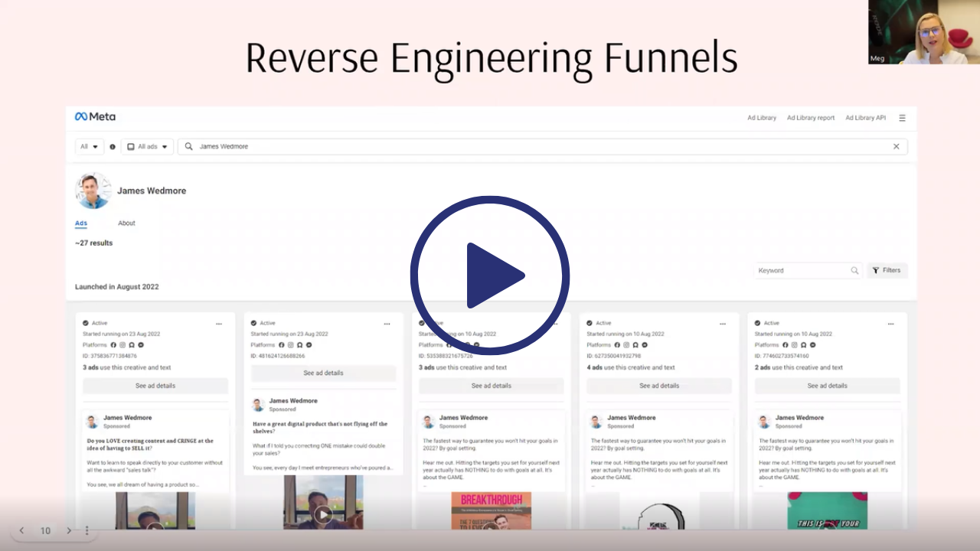The image size is (980, 551).
Task: Open James Wedmore's profile picture
Action: 93,191
